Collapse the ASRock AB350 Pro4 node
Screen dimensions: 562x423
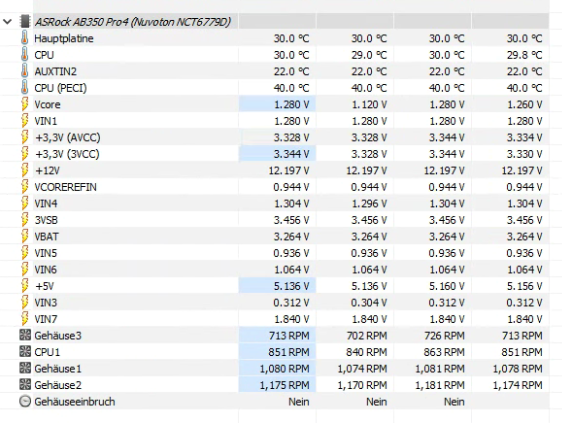pos(7,22)
